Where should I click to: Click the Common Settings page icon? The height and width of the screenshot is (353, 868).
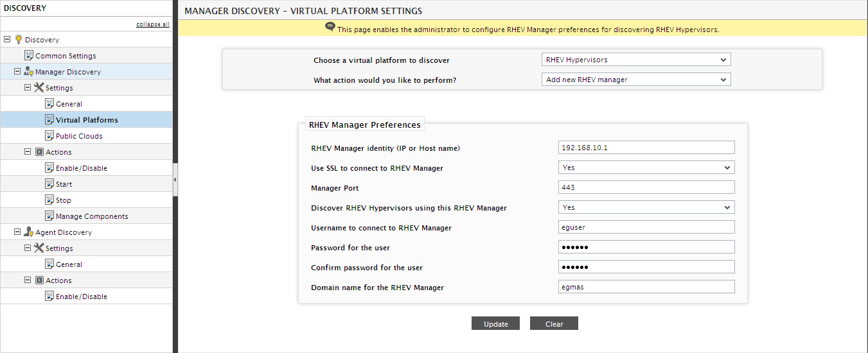[x=29, y=55]
